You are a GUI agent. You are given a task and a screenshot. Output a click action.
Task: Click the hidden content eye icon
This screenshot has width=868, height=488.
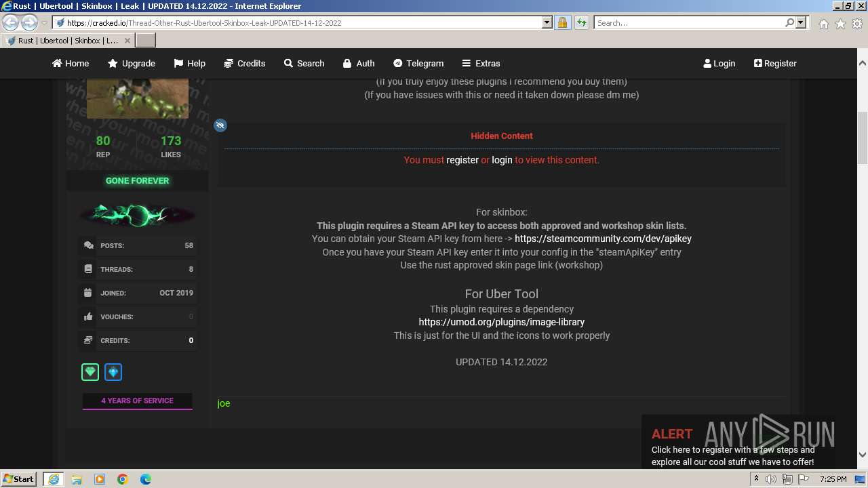click(220, 125)
